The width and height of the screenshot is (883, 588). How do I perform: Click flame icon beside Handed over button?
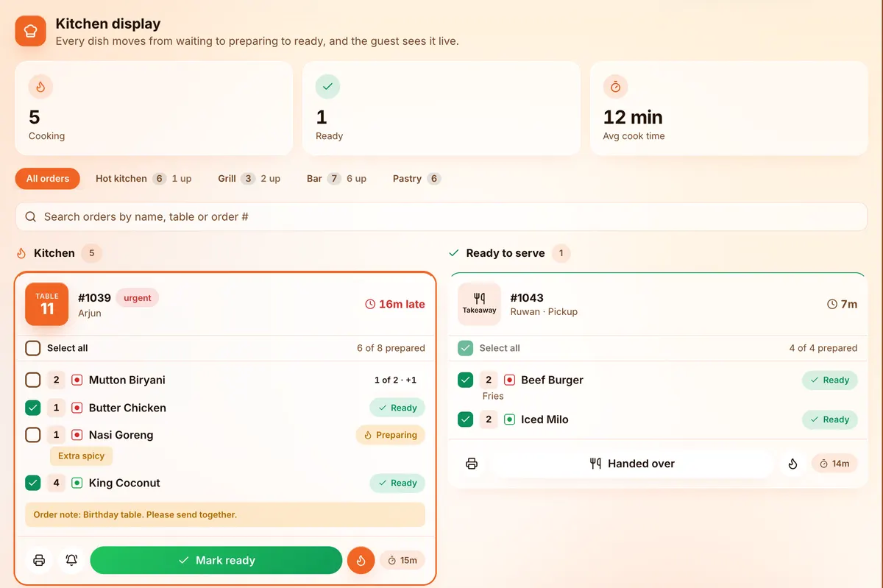coord(792,464)
